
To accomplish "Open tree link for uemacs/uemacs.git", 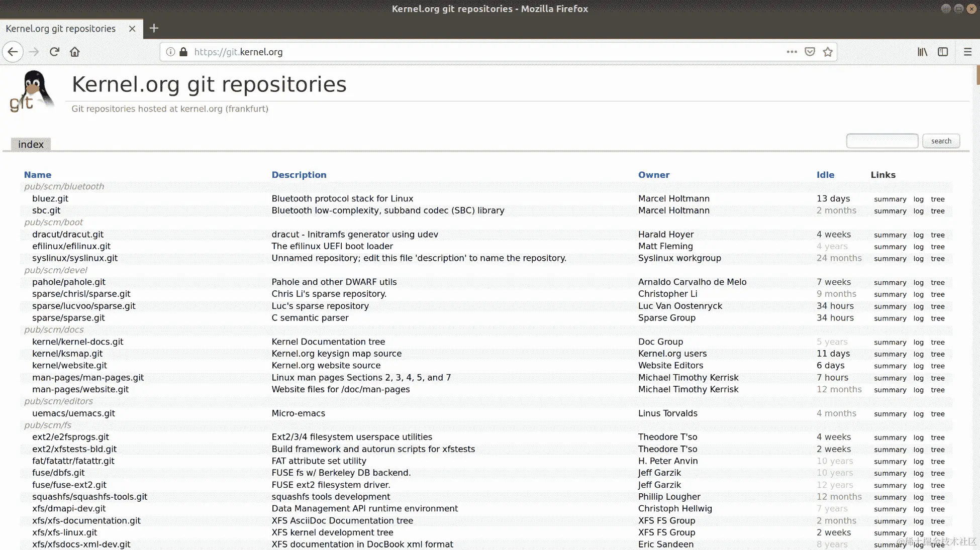I will [x=937, y=414].
